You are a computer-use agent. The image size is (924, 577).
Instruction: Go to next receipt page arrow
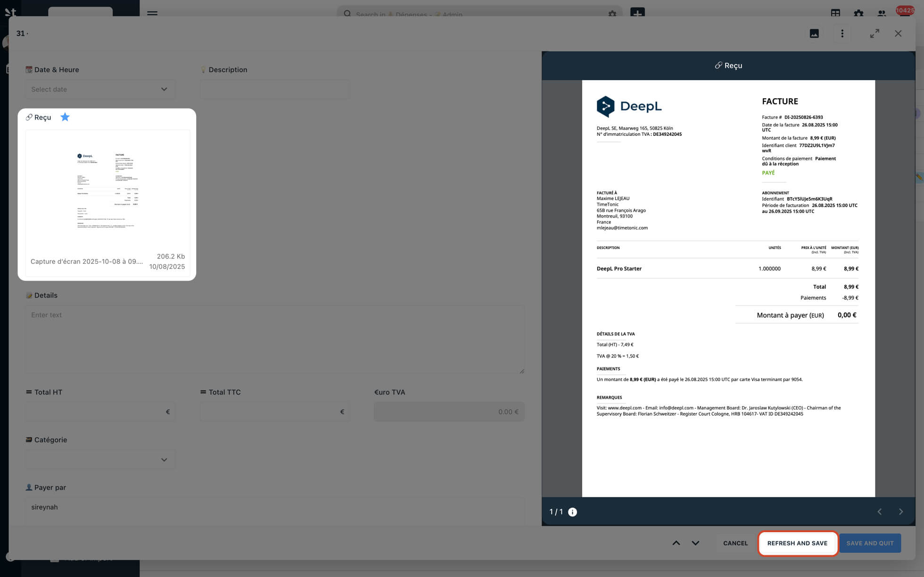click(x=901, y=512)
